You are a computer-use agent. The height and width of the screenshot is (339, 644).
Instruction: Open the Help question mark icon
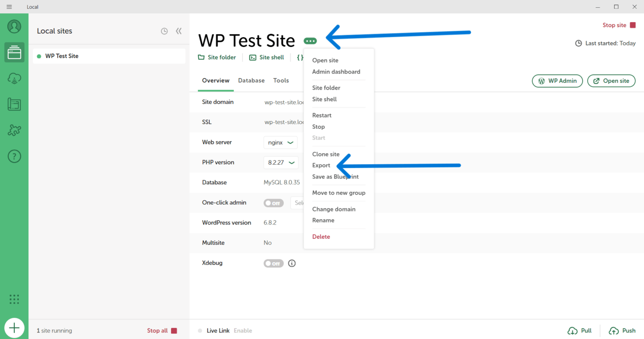[14, 156]
